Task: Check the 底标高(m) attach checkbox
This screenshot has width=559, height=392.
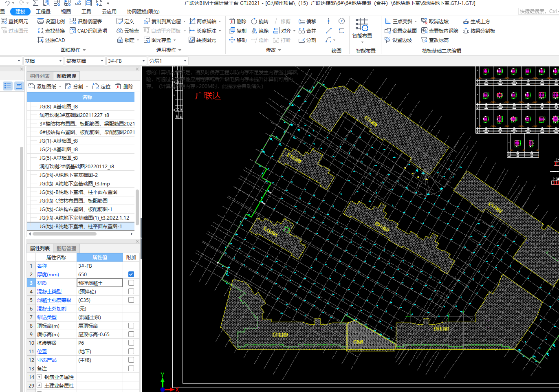Action: (131, 334)
